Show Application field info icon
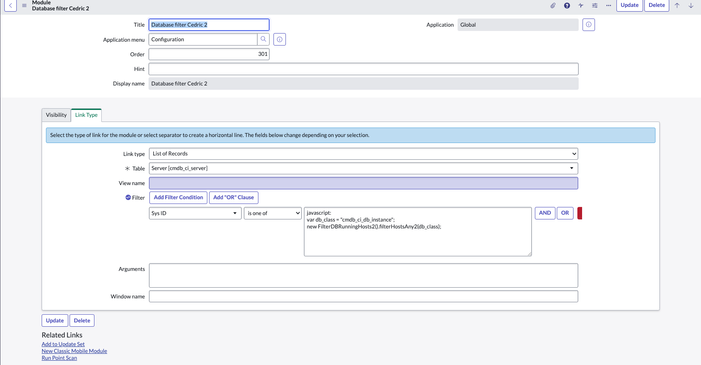Screen dimensions: 701x365 coord(588,25)
